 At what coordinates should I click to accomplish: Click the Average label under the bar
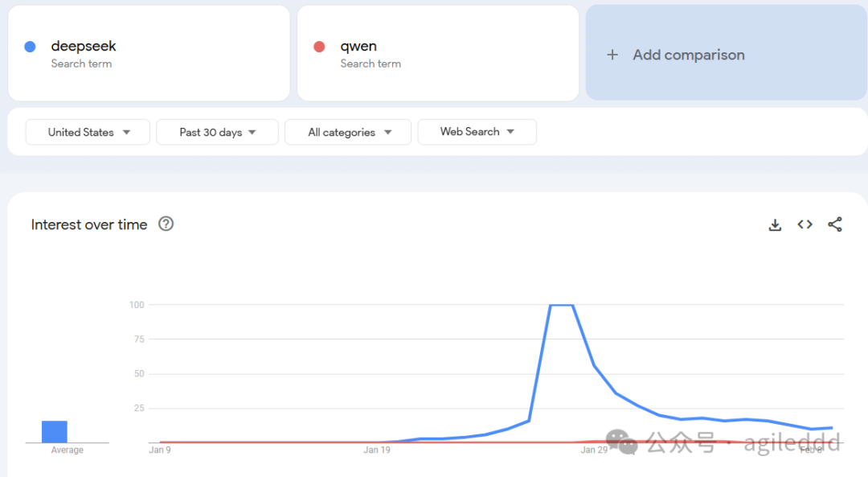(67, 450)
